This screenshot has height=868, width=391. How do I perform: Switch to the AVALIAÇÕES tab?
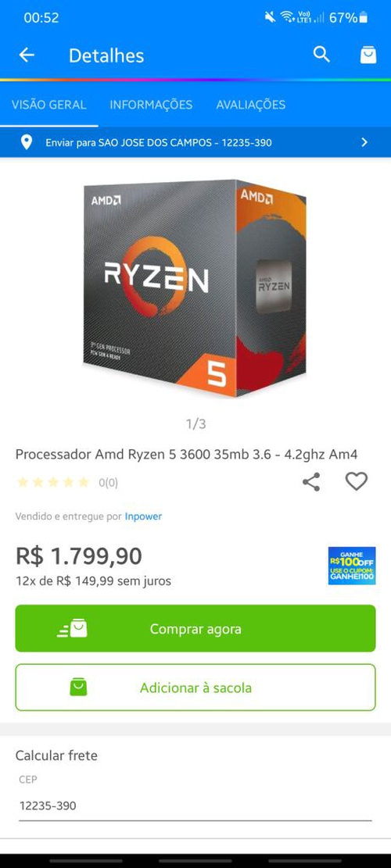click(x=251, y=105)
